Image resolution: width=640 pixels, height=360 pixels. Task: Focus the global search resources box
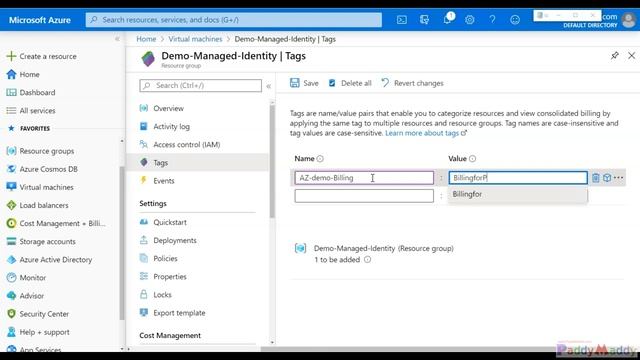pos(233,20)
